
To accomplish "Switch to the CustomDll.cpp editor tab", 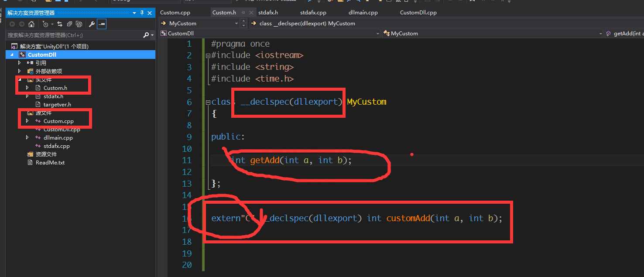I will 418,13.
